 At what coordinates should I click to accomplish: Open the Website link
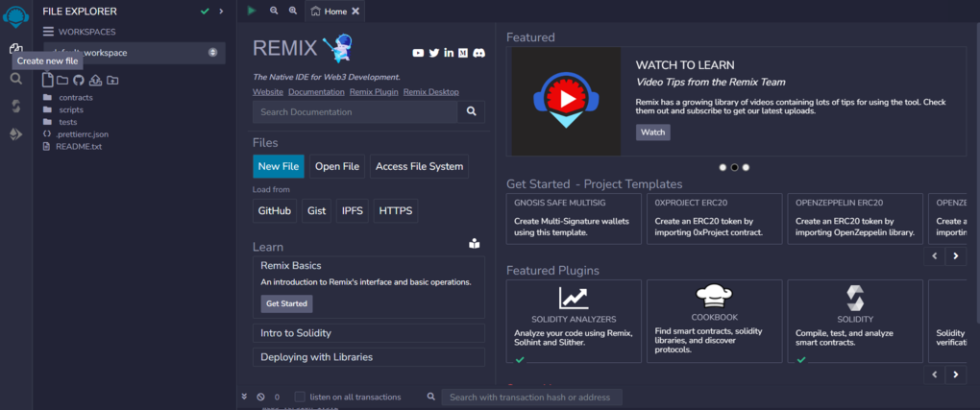[x=267, y=92]
